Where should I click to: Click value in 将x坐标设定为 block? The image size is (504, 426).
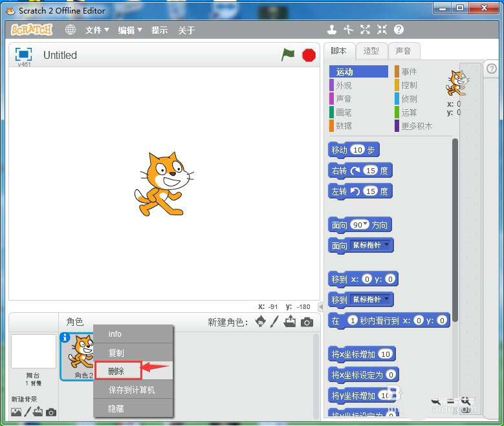391,375
